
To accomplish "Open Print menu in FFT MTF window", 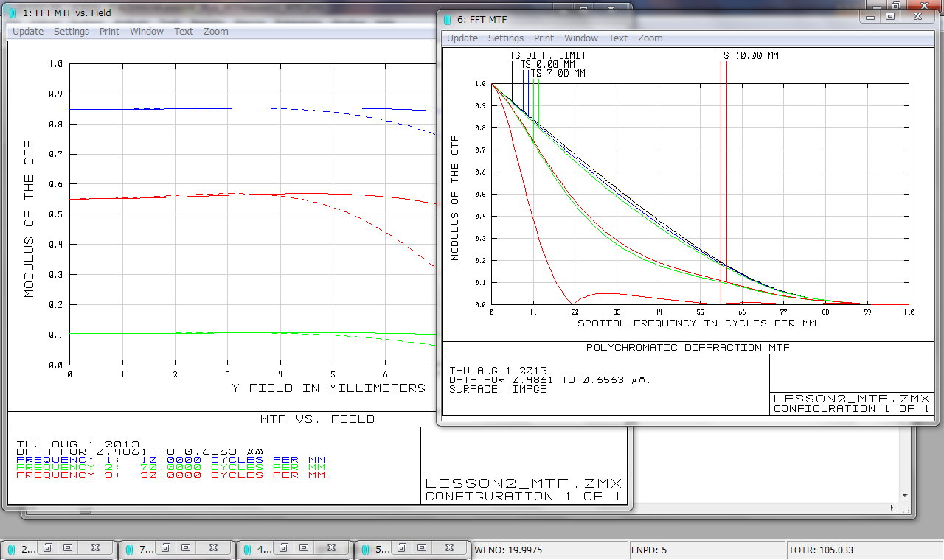I will (x=544, y=38).
